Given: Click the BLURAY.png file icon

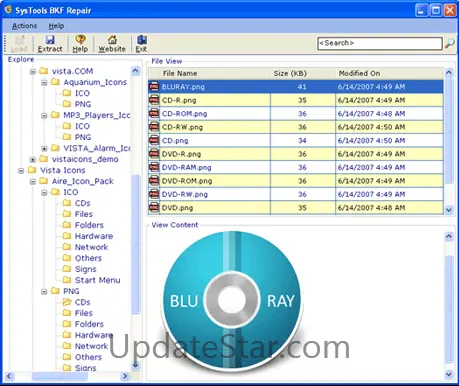Looking at the screenshot, I should coord(154,87).
